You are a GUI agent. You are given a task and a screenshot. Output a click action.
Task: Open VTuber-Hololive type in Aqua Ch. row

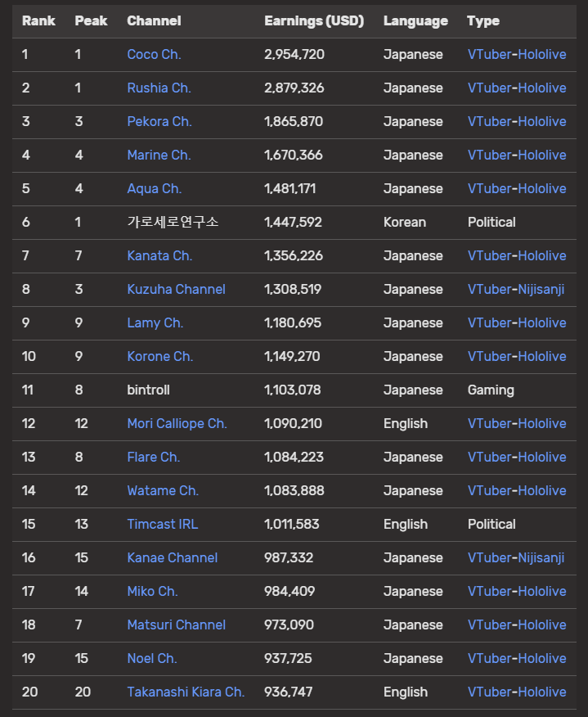(x=517, y=188)
